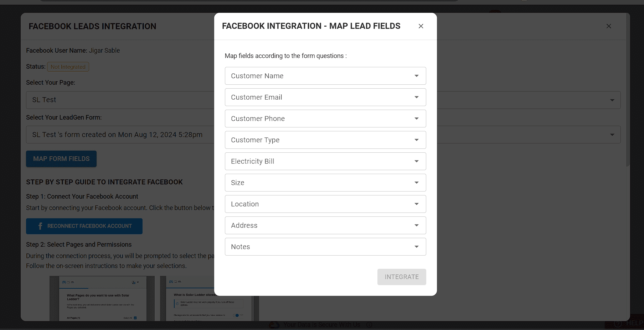Viewport: 644px width, 330px height.
Task: Click the info icon beside the data security notice
Action: (369, 325)
